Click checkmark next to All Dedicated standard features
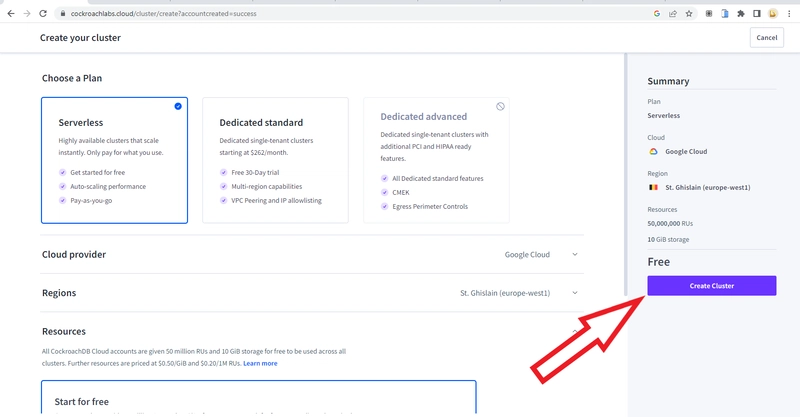Screen dimensions: 800x417 click(385, 179)
